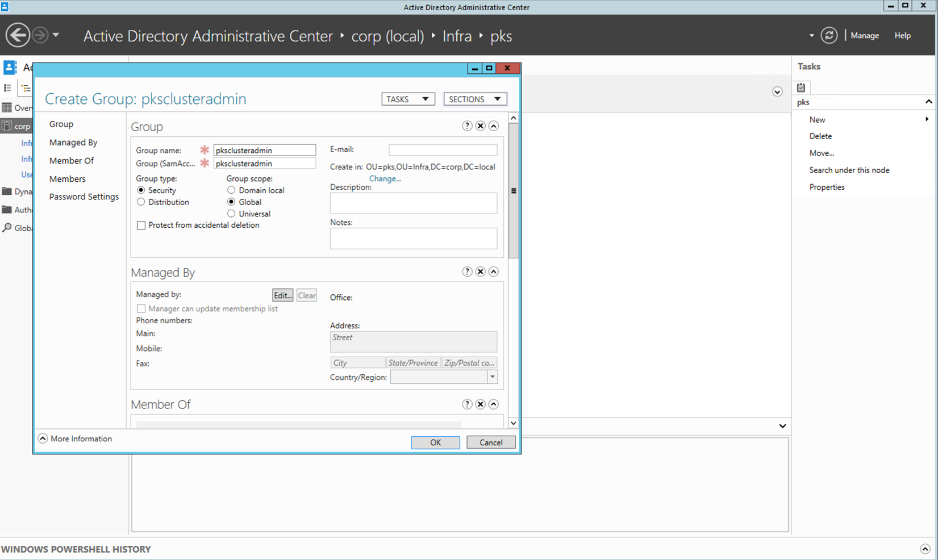Click Cancel in Create Group dialog
Screen dimensions: 938x560
point(491,442)
